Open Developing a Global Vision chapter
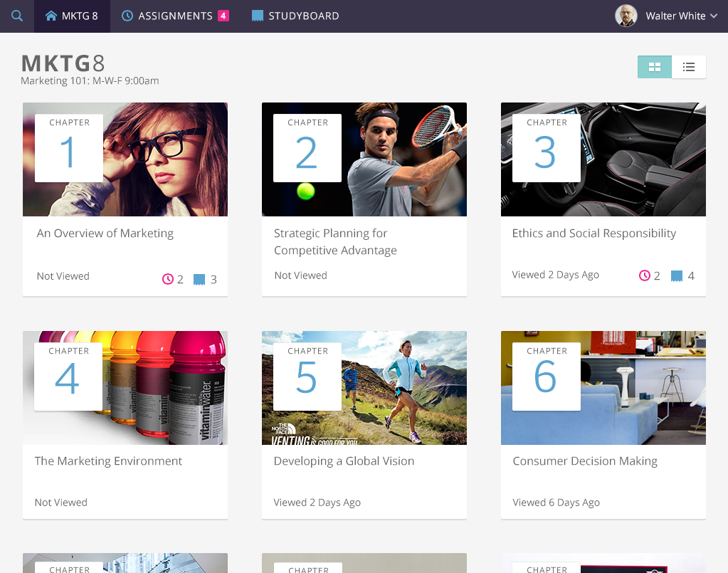Viewport: 728px width, 573px height. point(344,461)
